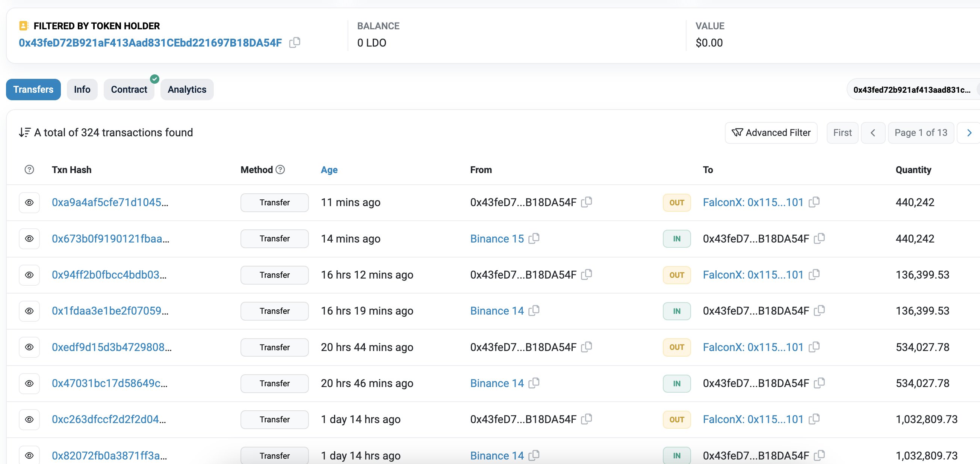
Task: Open the Binance 15 address link
Action: 497,239
